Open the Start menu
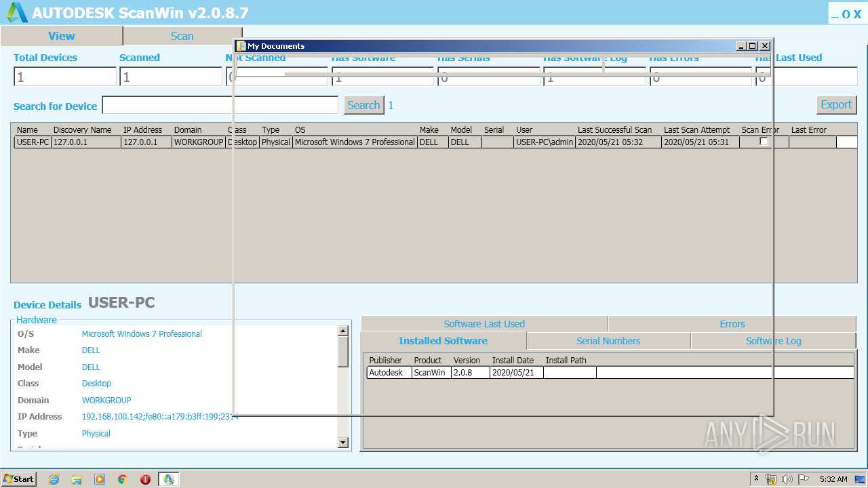This screenshot has height=488, width=868. [19, 479]
